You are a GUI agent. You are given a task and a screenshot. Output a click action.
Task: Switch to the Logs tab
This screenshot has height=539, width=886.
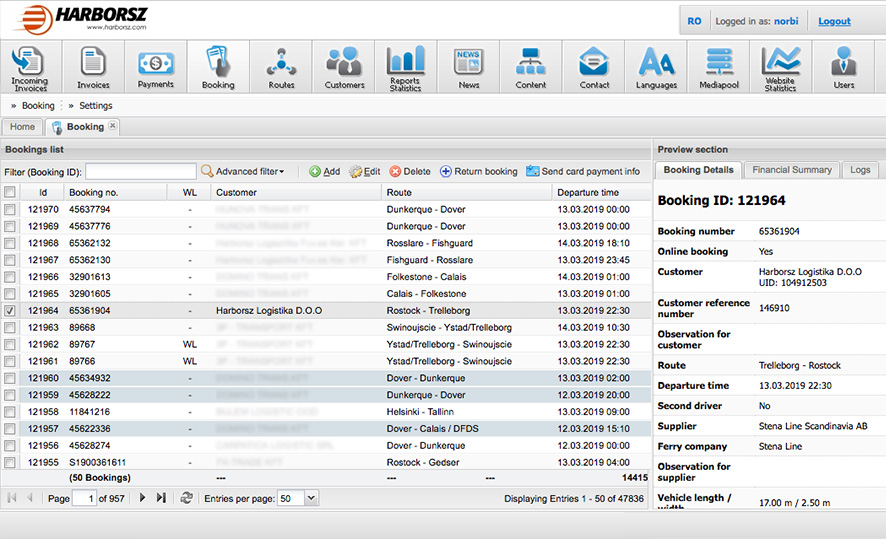tap(860, 170)
